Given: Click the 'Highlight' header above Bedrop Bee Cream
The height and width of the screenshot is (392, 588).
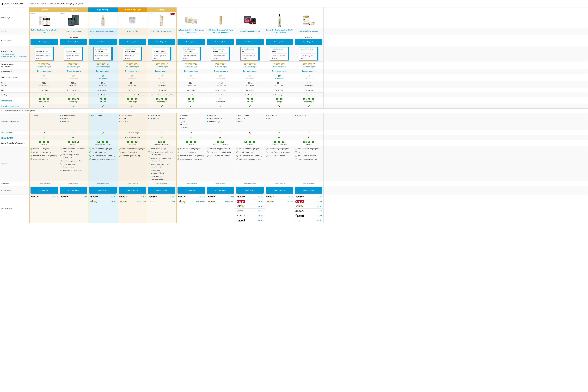Looking at the screenshot, I should (x=44, y=10).
